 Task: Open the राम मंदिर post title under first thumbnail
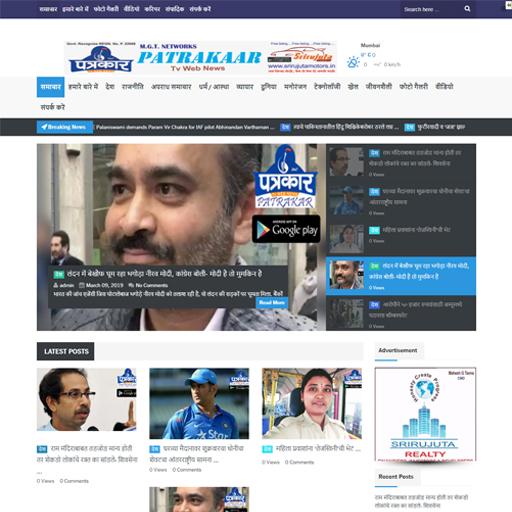tap(87, 454)
